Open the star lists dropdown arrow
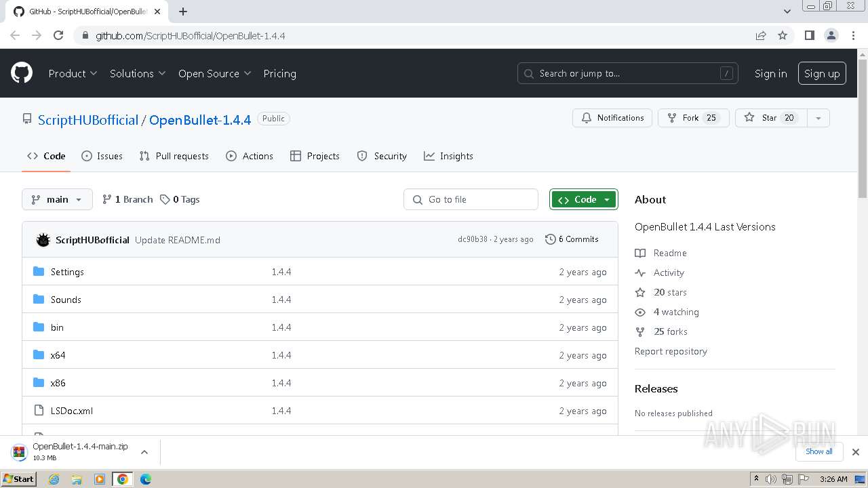Image resolution: width=868 pixels, height=488 pixels. pos(818,118)
